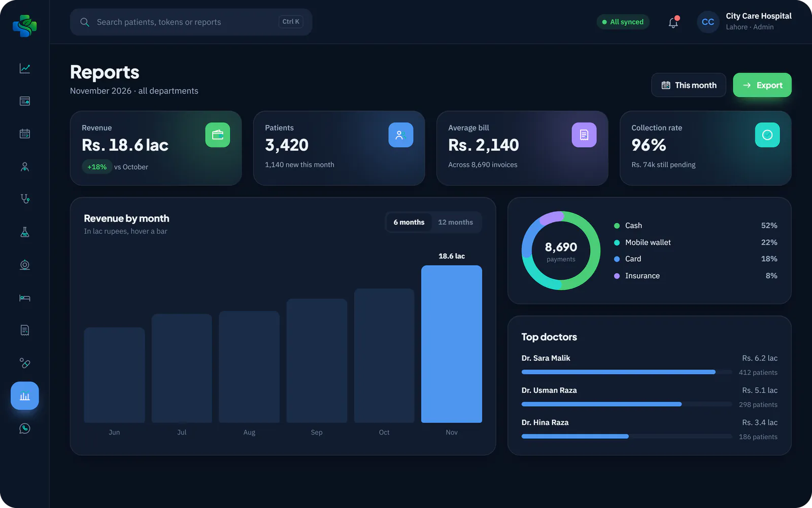The width and height of the screenshot is (812, 508).
Task: Open the billing card icon in sidebar
Action: click(24, 101)
